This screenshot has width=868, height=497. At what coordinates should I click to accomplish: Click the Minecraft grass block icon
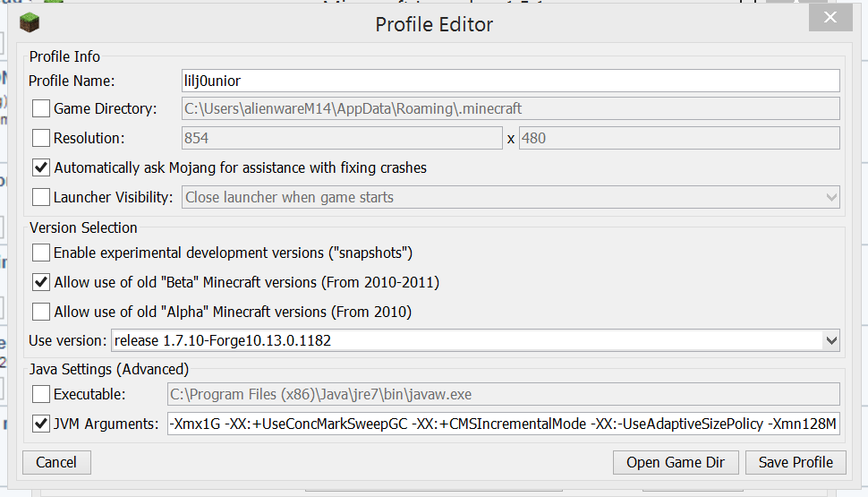coord(30,21)
